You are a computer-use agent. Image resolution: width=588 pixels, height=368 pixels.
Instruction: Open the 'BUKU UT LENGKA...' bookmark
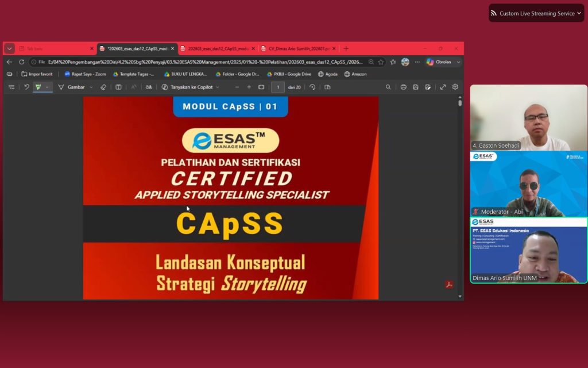pyautogui.click(x=185, y=74)
